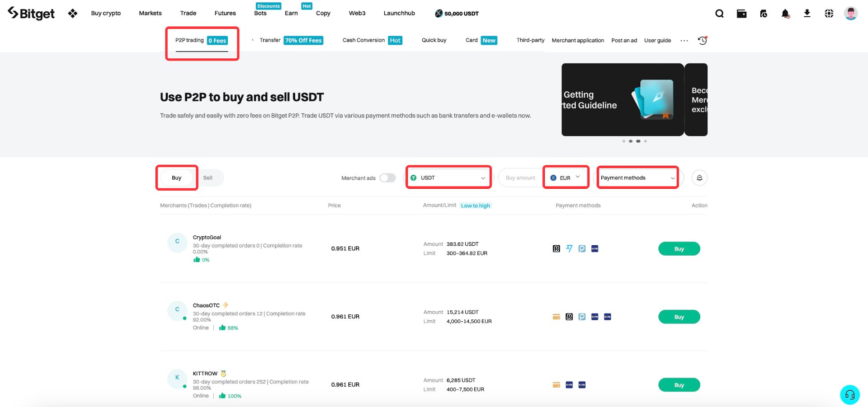Open the Merchant application link
868x407 pixels.
click(x=578, y=40)
